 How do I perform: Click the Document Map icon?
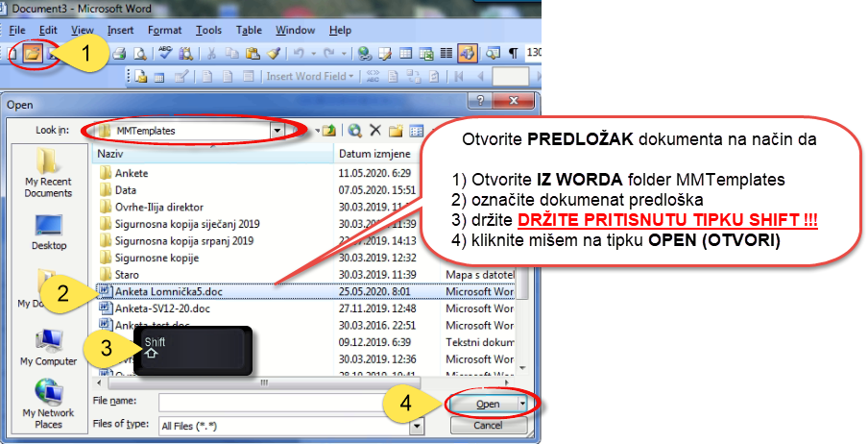[x=493, y=53]
